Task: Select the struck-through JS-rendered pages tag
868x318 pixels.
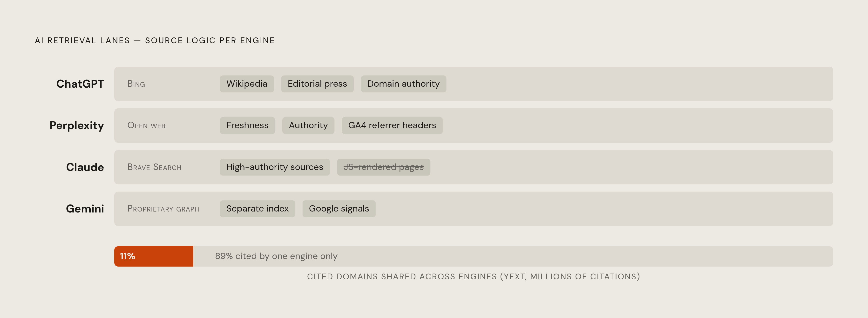Action: tap(383, 167)
